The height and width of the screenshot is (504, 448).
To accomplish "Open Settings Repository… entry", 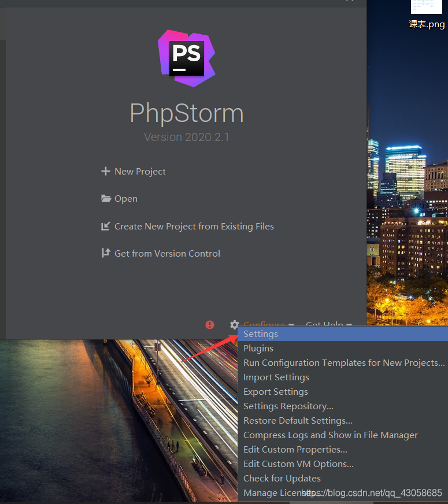I will click(343, 406).
